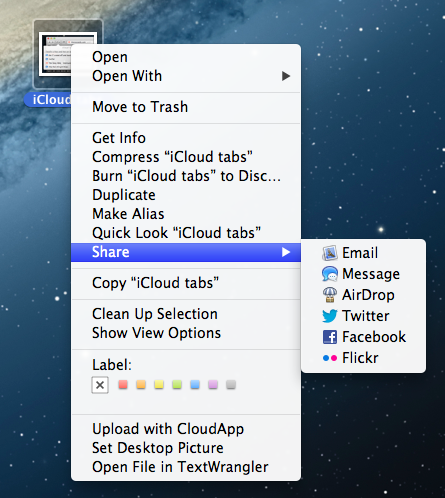Select Upload with CloudApp
Image resolution: width=445 pixels, height=498 pixels.
(186, 429)
